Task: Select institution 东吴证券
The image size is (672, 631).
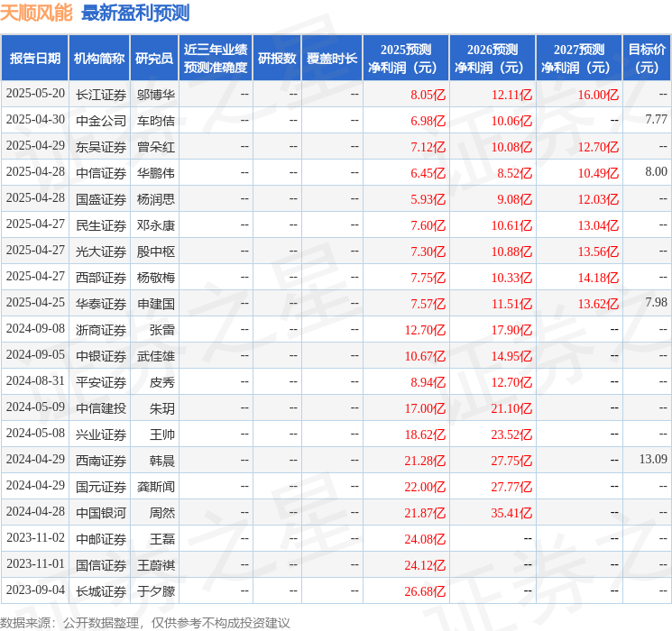Action: click(101, 147)
